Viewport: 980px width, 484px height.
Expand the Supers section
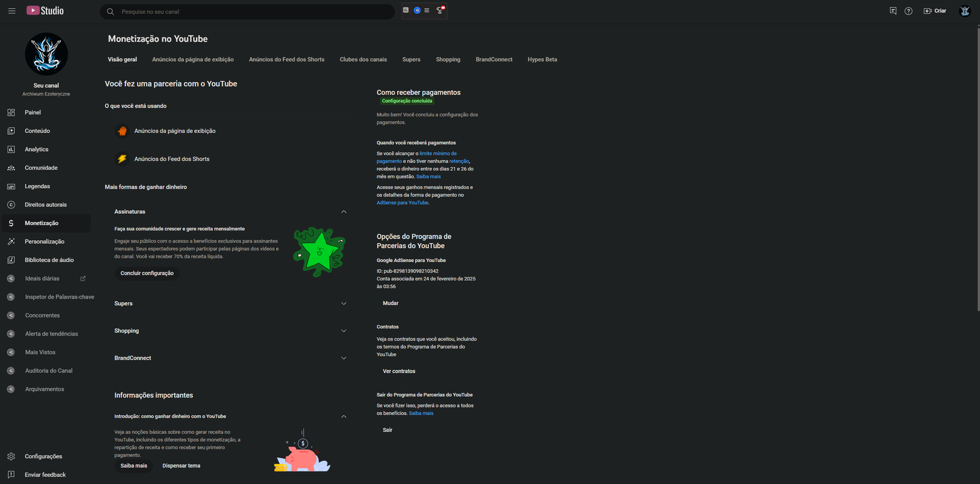[344, 304]
